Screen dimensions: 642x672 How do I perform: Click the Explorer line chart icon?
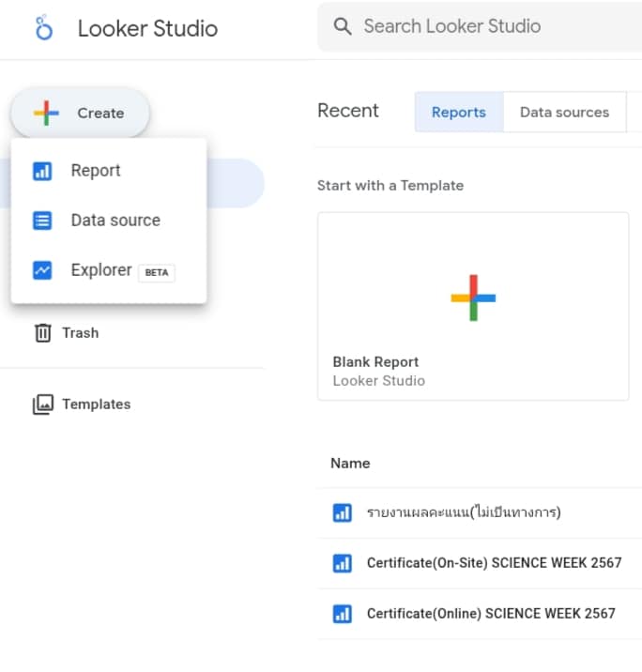[42, 270]
